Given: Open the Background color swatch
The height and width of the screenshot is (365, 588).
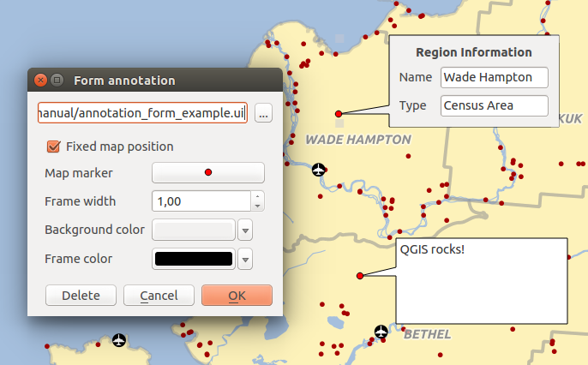Looking at the screenshot, I should tap(193, 230).
